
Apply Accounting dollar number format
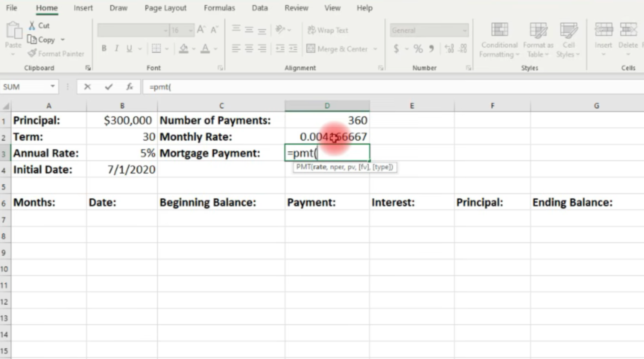click(x=396, y=49)
